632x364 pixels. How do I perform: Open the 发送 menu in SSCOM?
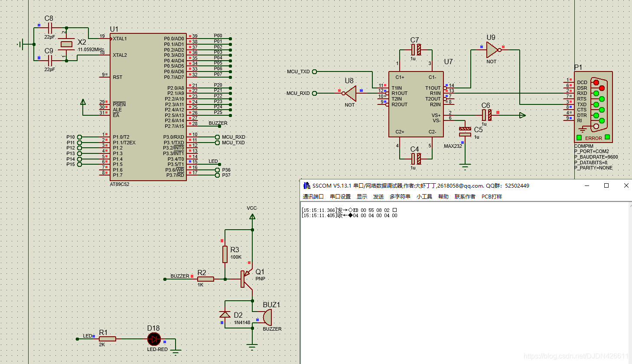378,197
